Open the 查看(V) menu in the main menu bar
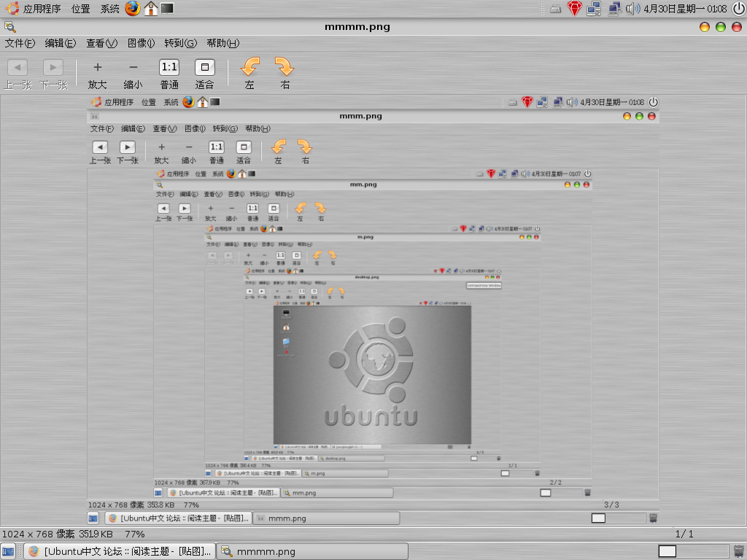 tap(101, 43)
